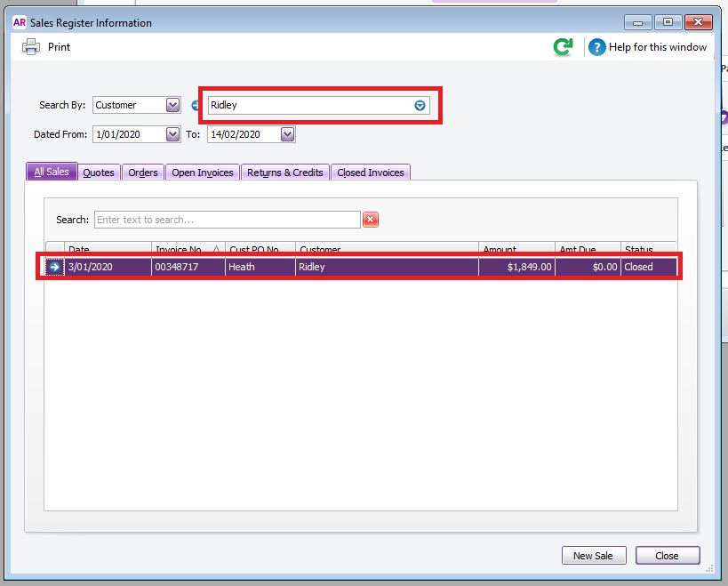
Task: Open the To date dropdown arrow
Action: 287,134
